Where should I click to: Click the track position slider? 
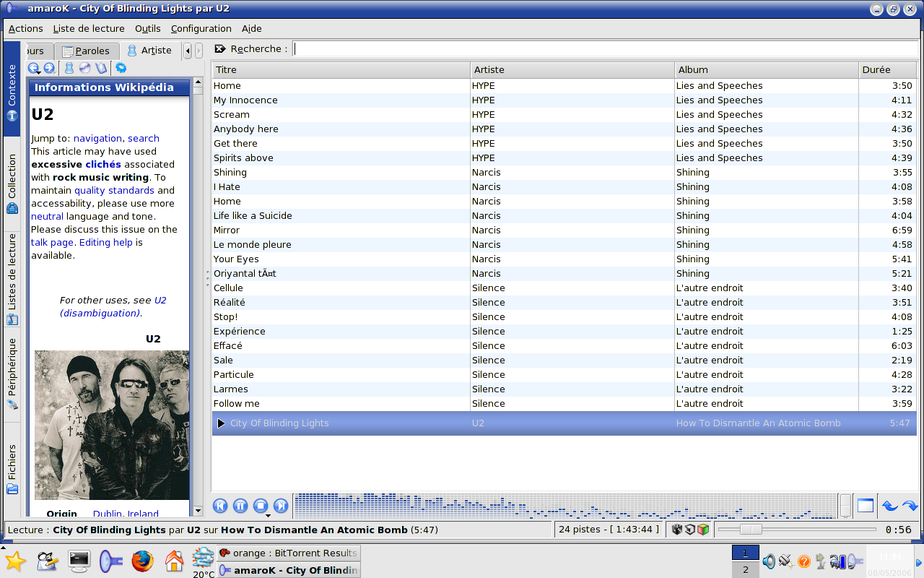point(797,530)
